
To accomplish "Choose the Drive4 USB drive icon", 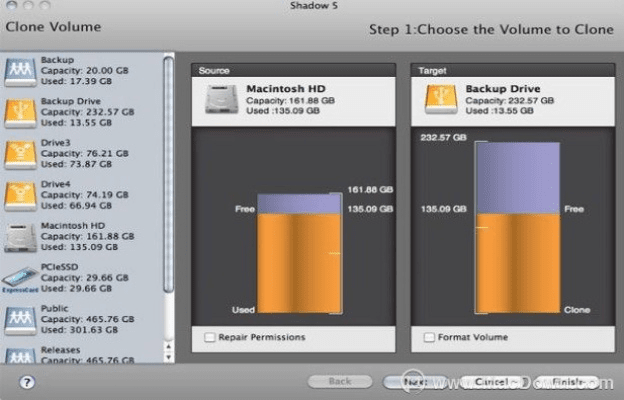I will (21, 194).
